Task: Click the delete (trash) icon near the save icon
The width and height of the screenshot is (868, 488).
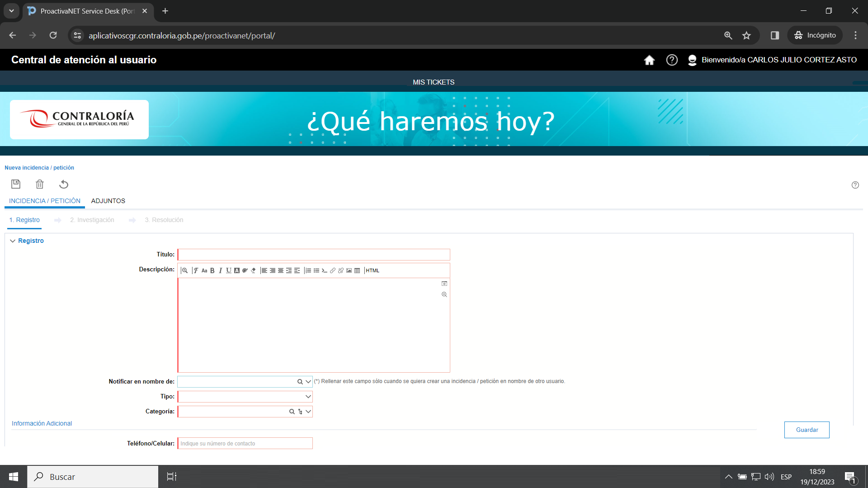Action: (40, 184)
